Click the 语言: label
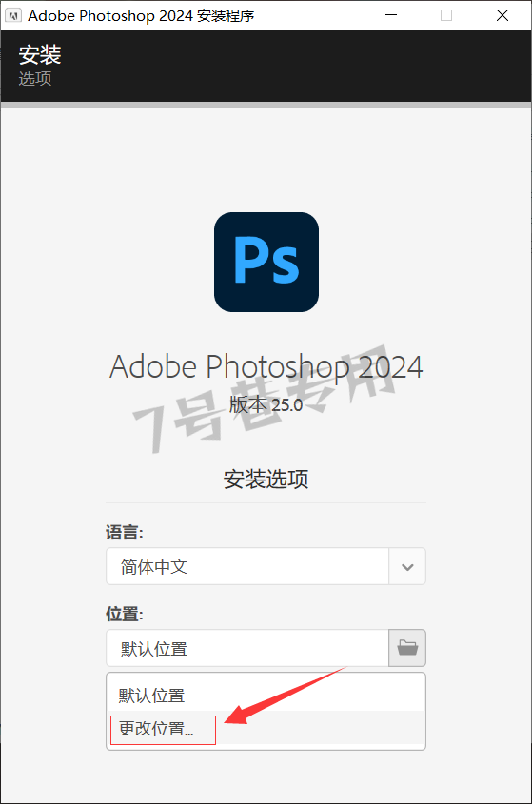Viewport: 532px width, 804px height. (124, 532)
